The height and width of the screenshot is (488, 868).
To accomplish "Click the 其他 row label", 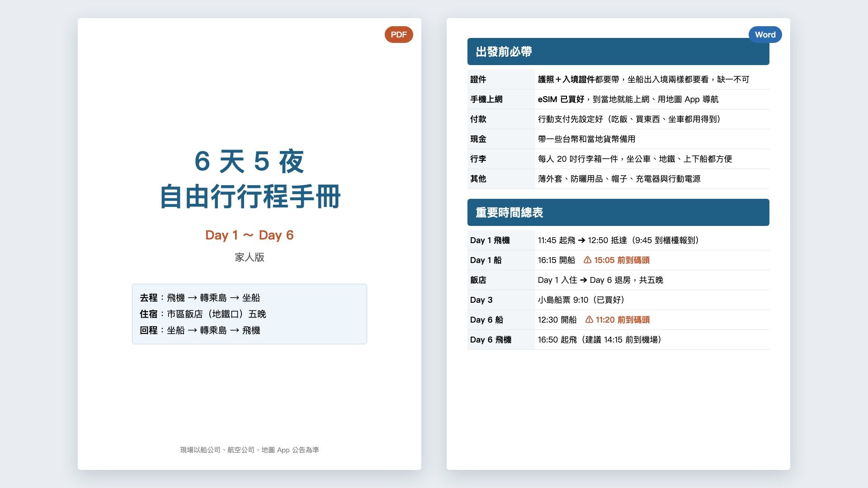I will [478, 179].
